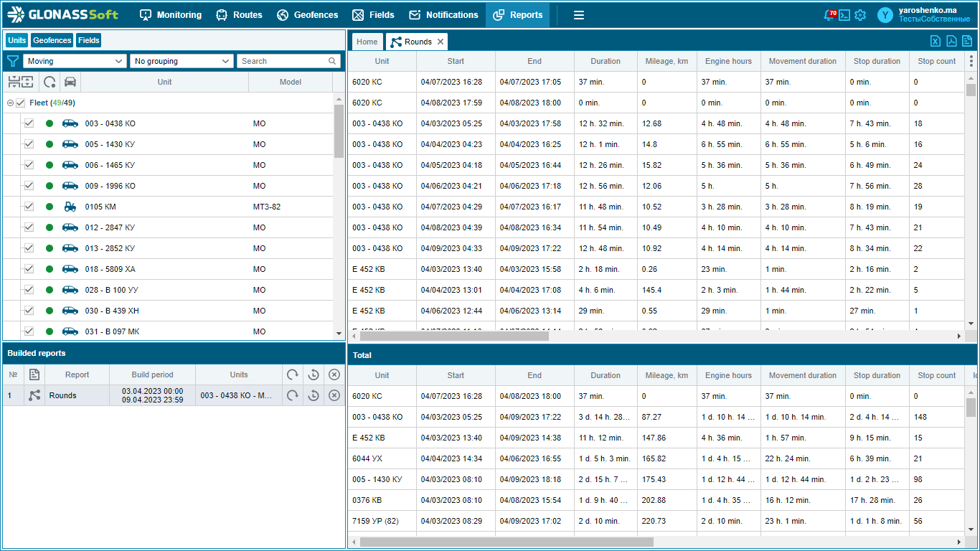980x551 pixels.
Task: Select Total row for unit 6044 УХ
Action: click(656, 458)
